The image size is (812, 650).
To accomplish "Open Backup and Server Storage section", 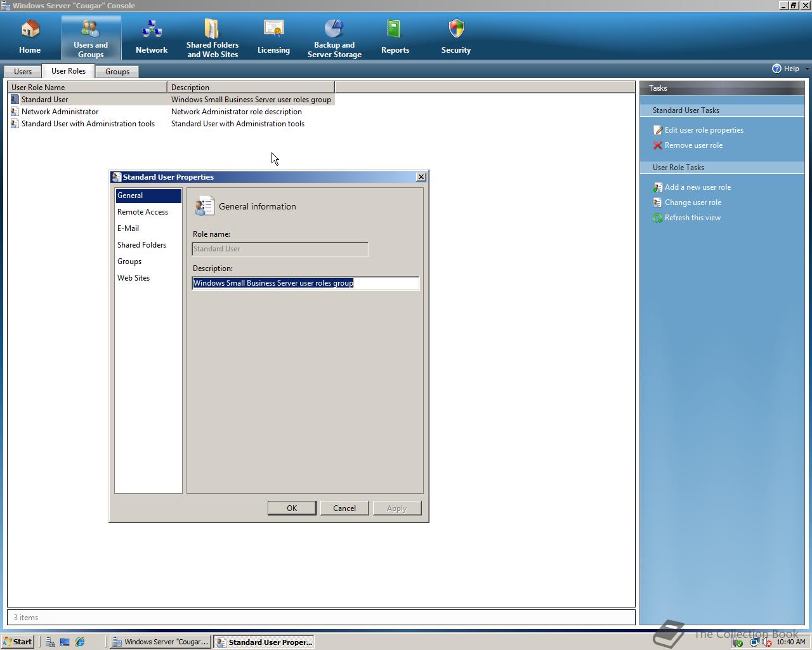I will pos(334,37).
